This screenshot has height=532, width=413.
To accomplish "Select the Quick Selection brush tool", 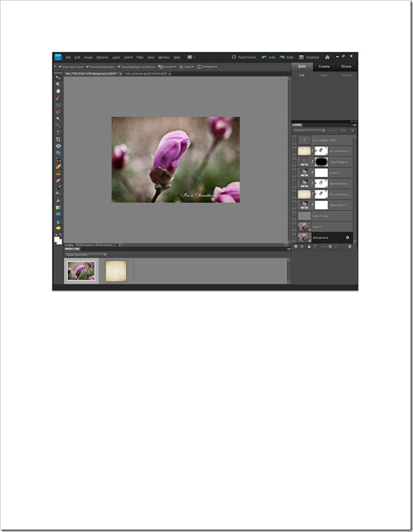I will [x=58, y=126].
